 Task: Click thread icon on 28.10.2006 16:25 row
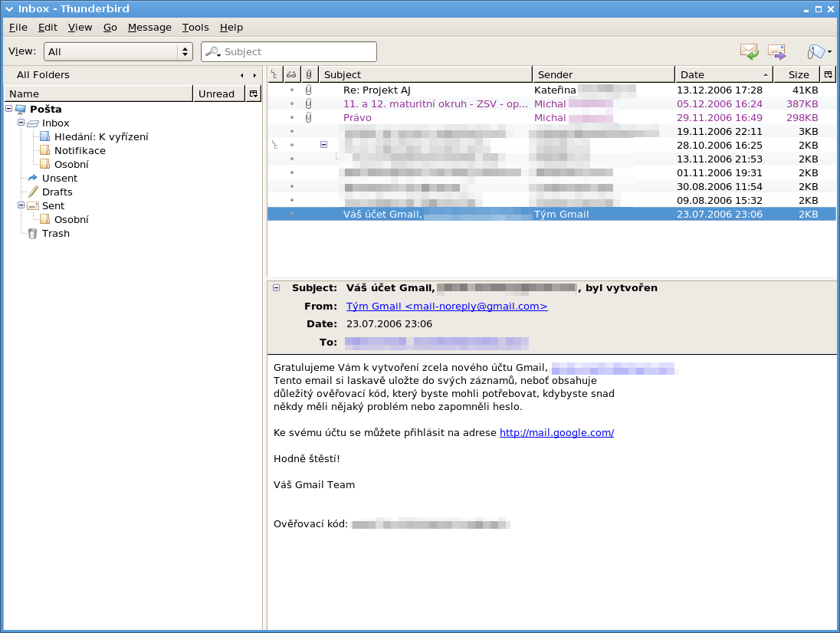tap(275, 145)
